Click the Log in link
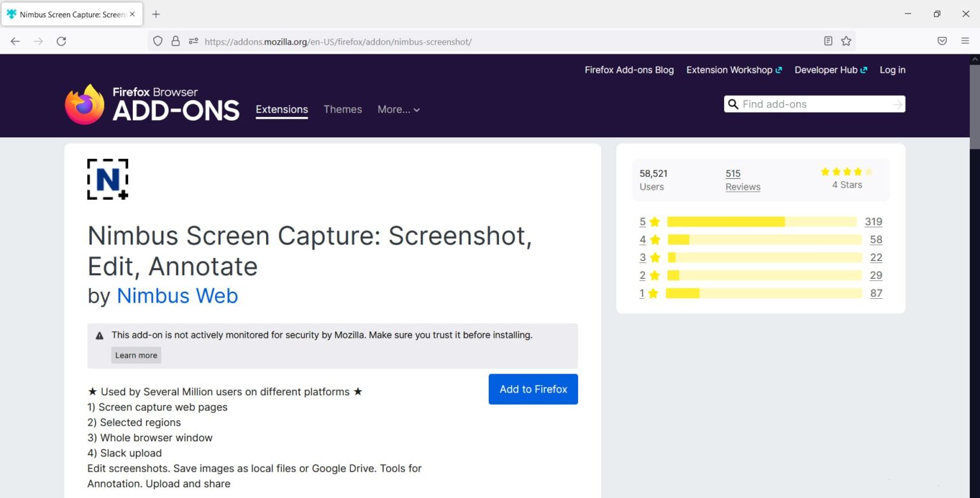 pos(892,70)
